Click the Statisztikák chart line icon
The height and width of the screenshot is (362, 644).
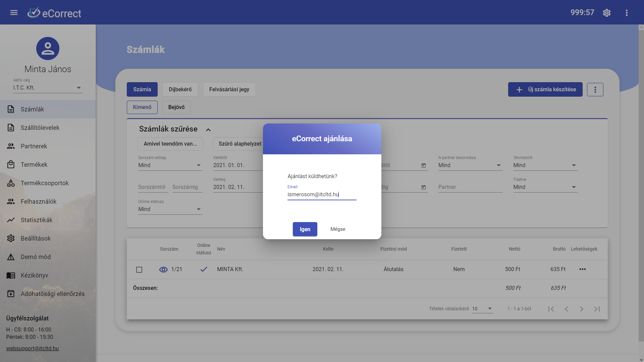click(11, 220)
